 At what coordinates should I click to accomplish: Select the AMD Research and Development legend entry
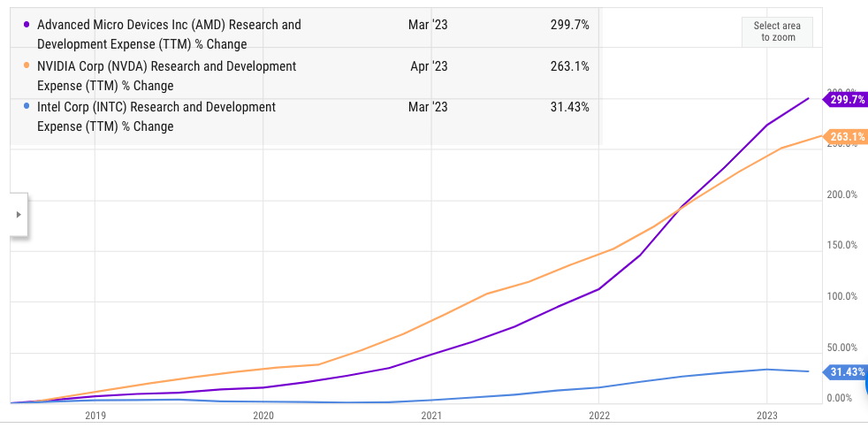coord(169,34)
